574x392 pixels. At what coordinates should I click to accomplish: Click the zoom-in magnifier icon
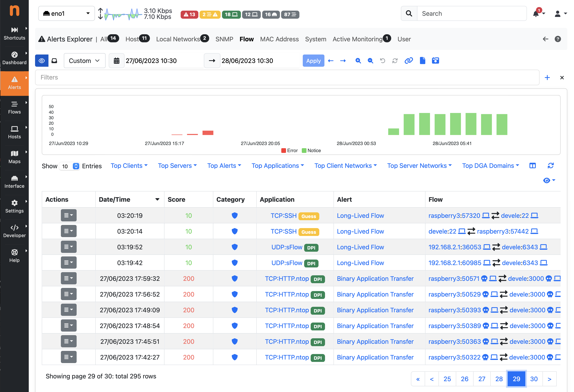pyautogui.click(x=358, y=61)
